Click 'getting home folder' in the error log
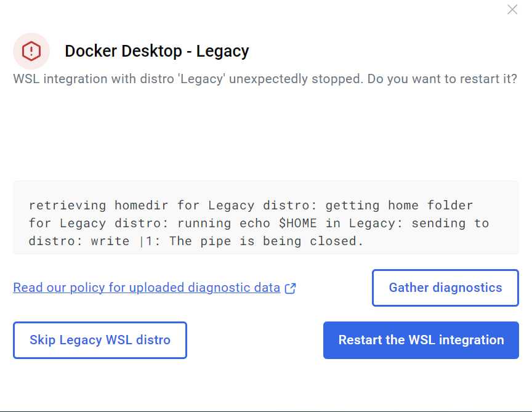 tap(399, 205)
